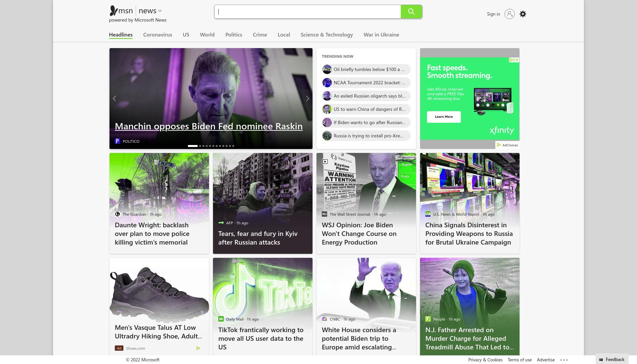The image size is (637, 364).
Task: Click The Guardian source icon
Action: pyautogui.click(x=117, y=214)
